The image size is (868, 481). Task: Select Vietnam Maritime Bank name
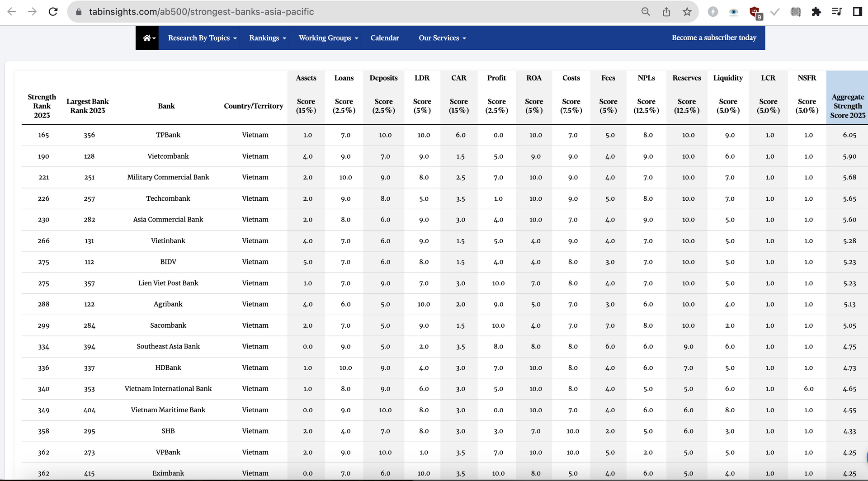(x=168, y=410)
